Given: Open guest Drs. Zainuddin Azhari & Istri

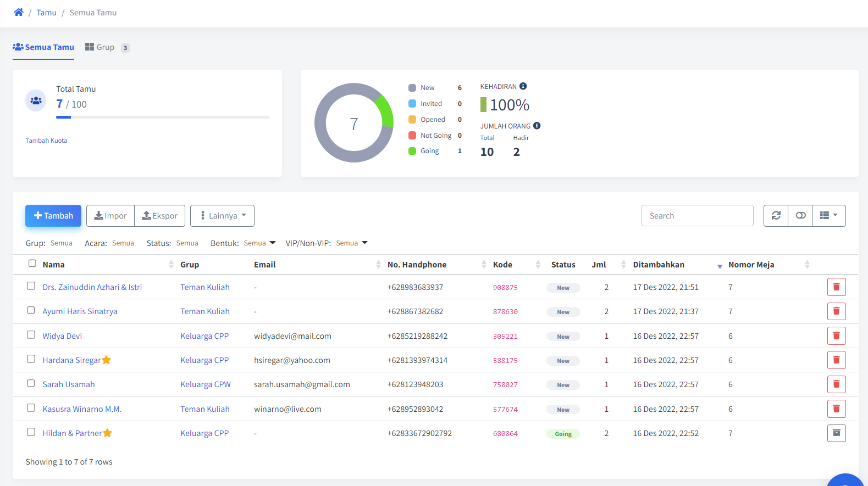Looking at the screenshot, I should tap(92, 287).
